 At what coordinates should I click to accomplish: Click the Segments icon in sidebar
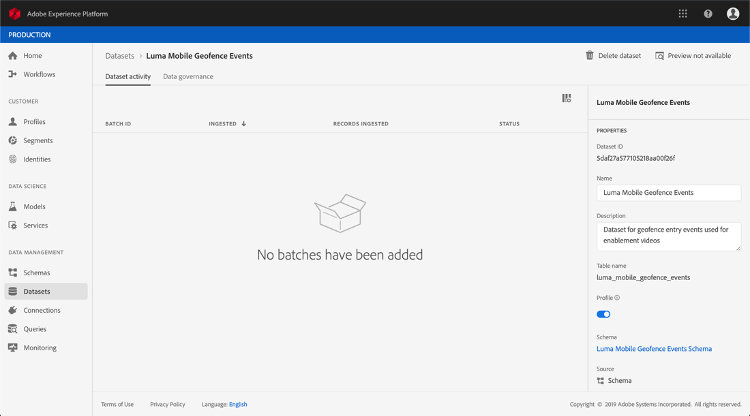13,140
